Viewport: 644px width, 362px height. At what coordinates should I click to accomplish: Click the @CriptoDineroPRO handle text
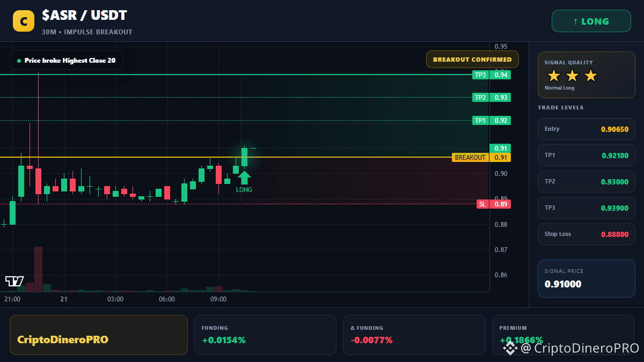pos(580,349)
